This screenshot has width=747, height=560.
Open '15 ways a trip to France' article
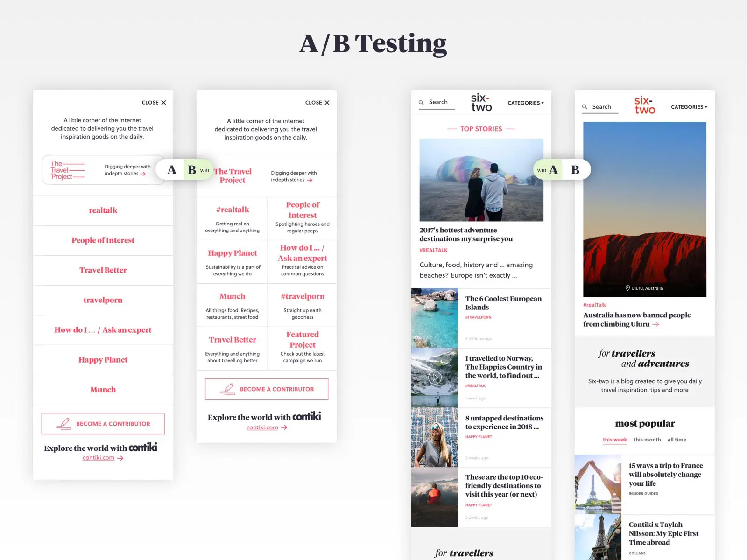pos(665,475)
